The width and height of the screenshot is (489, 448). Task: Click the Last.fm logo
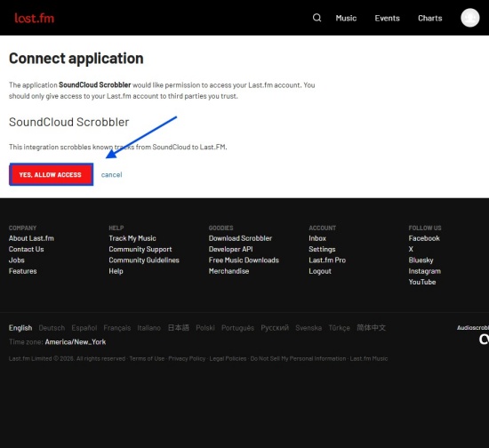pos(34,18)
